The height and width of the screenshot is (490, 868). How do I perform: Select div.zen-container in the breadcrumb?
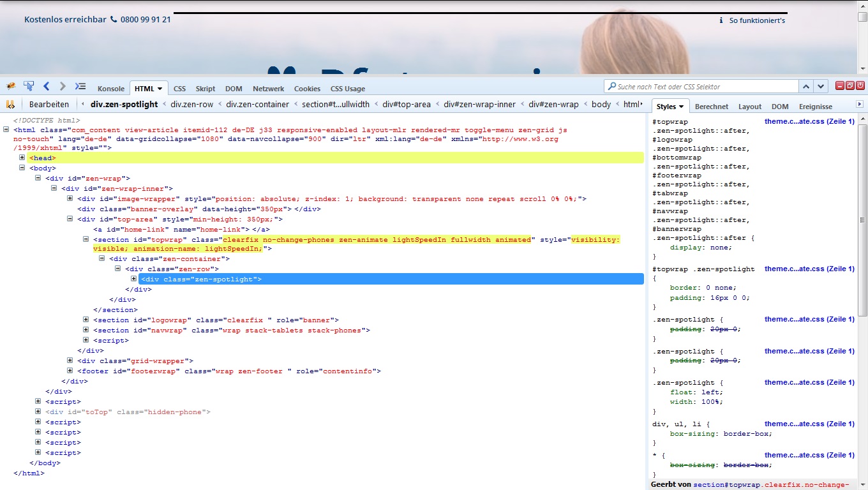(258, 104)
